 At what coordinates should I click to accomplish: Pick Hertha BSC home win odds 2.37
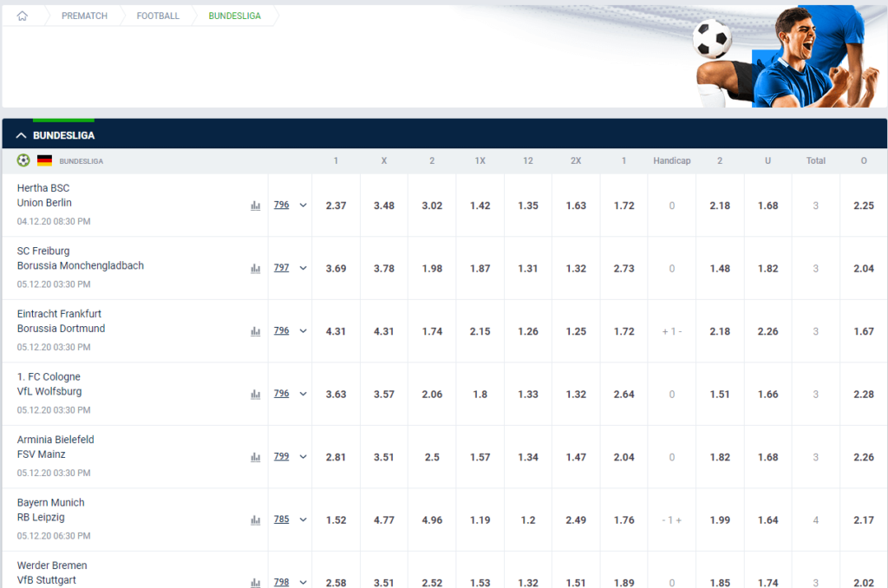pos(336,205)
